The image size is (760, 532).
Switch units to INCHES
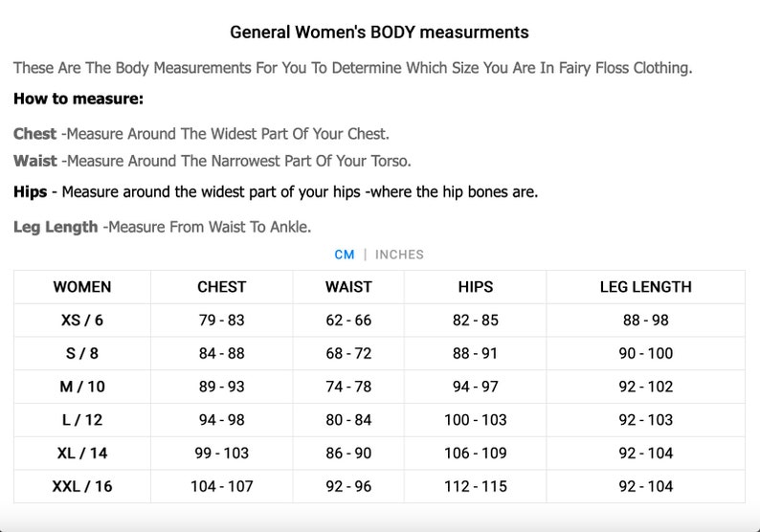399,255
